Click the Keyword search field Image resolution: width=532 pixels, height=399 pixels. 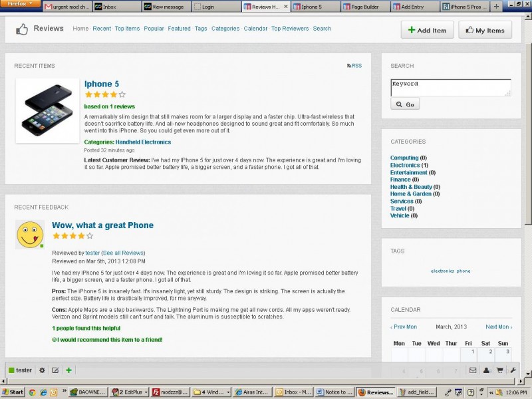tap(451, 88)
